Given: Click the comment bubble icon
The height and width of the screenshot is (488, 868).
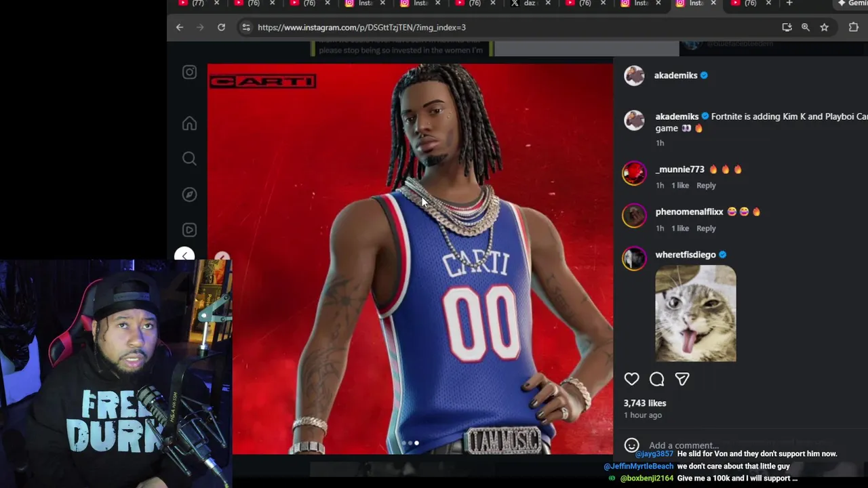Looking at the screenshot, I should [656, 380].
